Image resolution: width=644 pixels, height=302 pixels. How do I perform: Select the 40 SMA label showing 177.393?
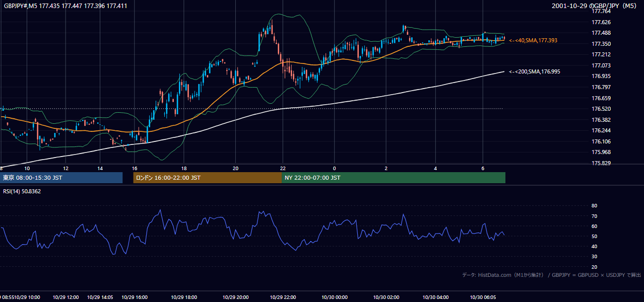pos(533,40)
